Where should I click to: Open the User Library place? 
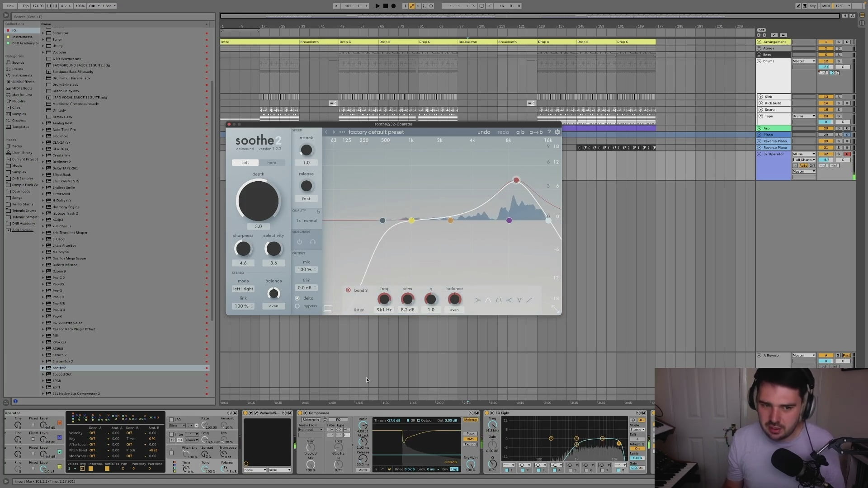[22, 153]
